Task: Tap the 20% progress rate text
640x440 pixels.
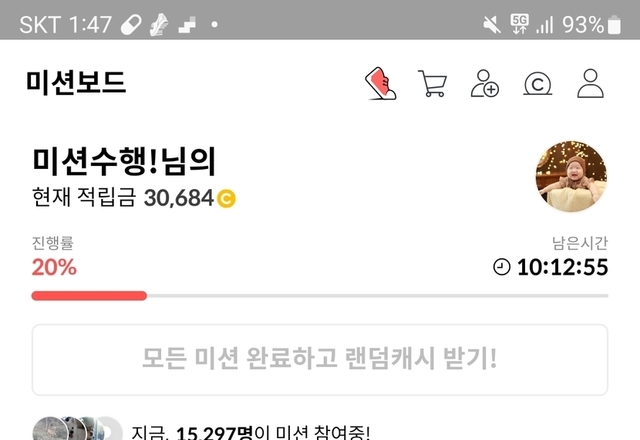Action: point(54,267)
